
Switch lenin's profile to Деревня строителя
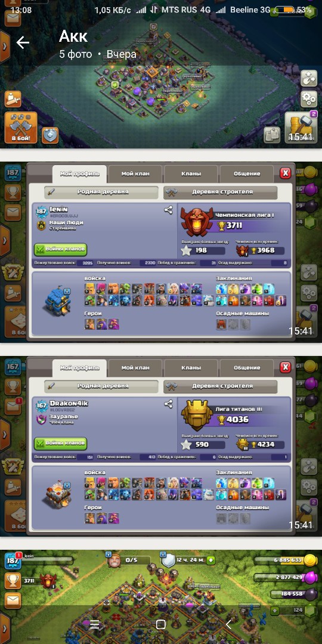221,192
